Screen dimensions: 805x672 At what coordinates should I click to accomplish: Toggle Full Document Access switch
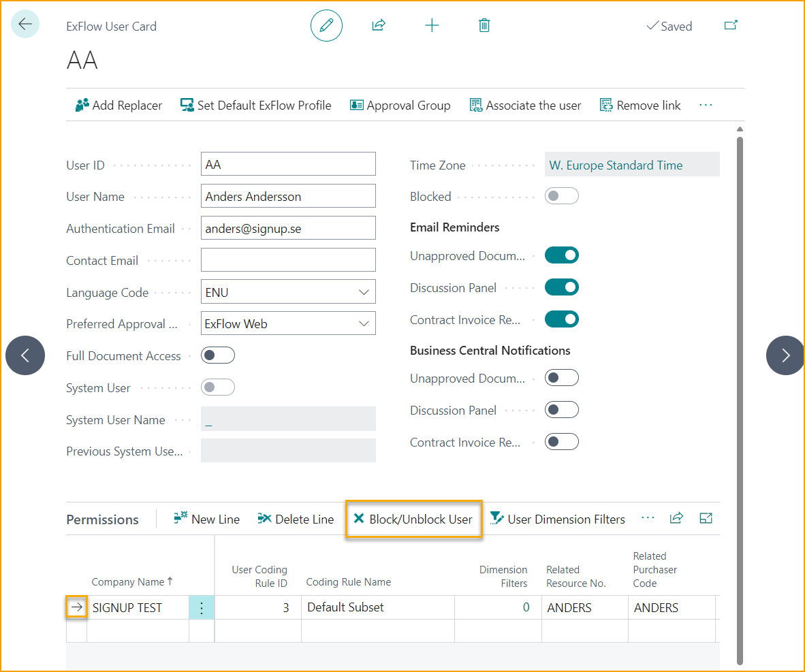tap(218, 355)
